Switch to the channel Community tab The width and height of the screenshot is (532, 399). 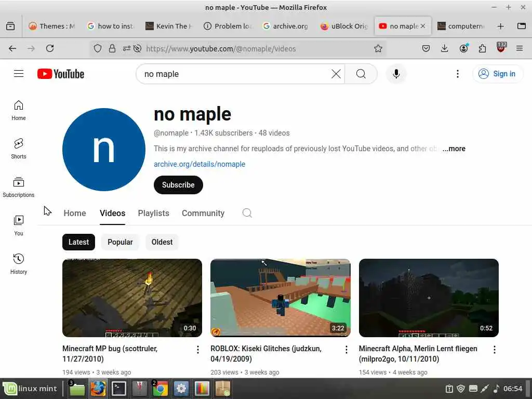pos(203,213)
